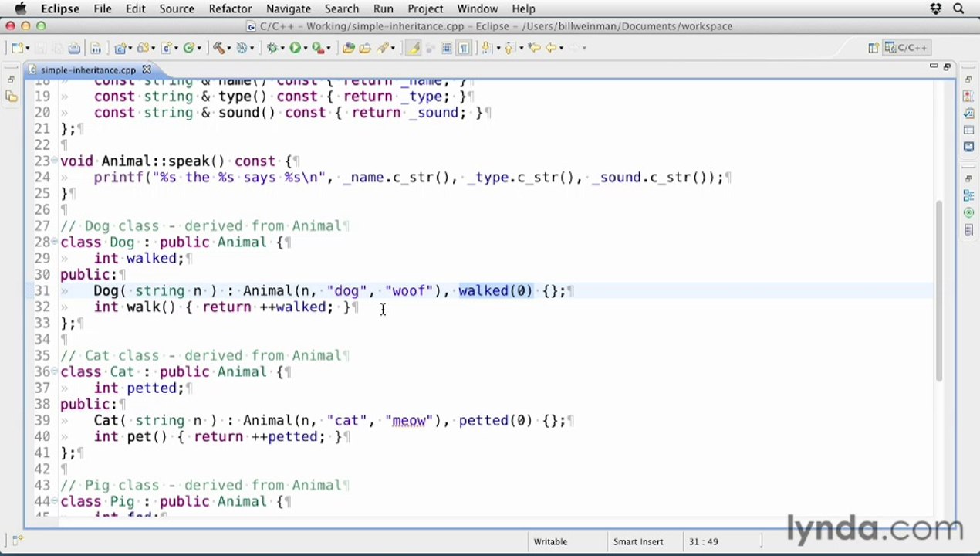Viewport: 980px width, 556px height.
Task: Click the highlighted walked(0) text
Action: 495,291
